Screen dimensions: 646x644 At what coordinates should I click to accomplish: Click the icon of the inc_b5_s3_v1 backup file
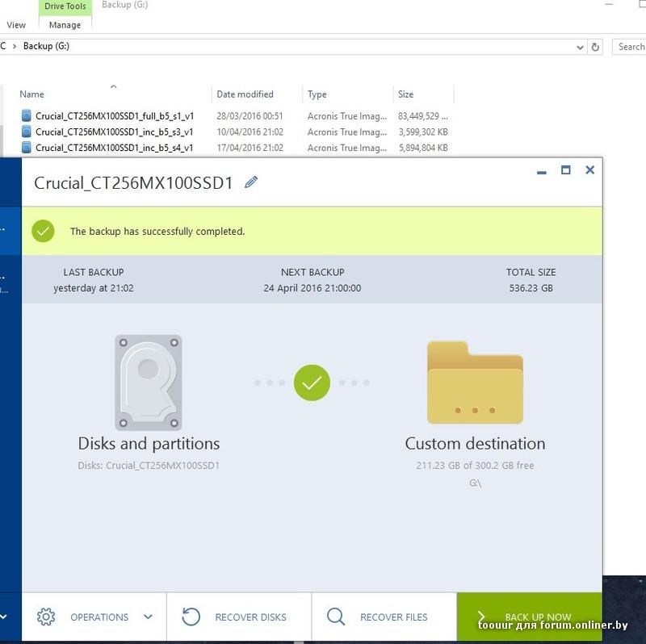click(x=26, y=132)
